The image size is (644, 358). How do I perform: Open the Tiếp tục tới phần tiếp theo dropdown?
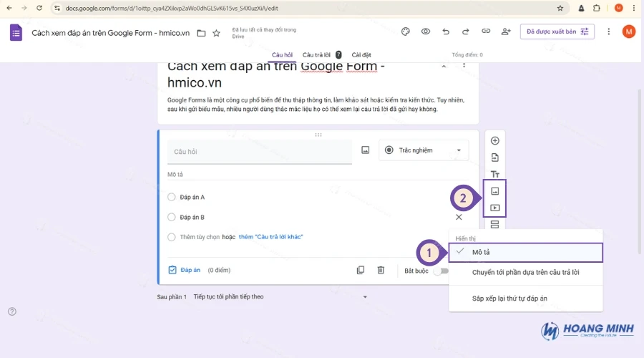(x=280, y=296)
